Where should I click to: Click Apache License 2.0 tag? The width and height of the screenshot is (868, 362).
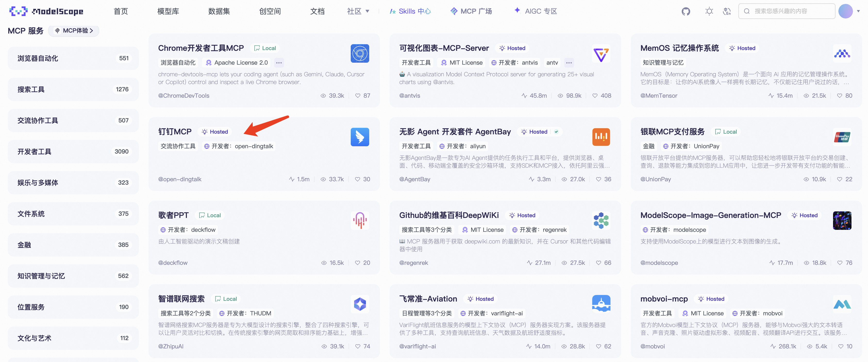(237, 63)
